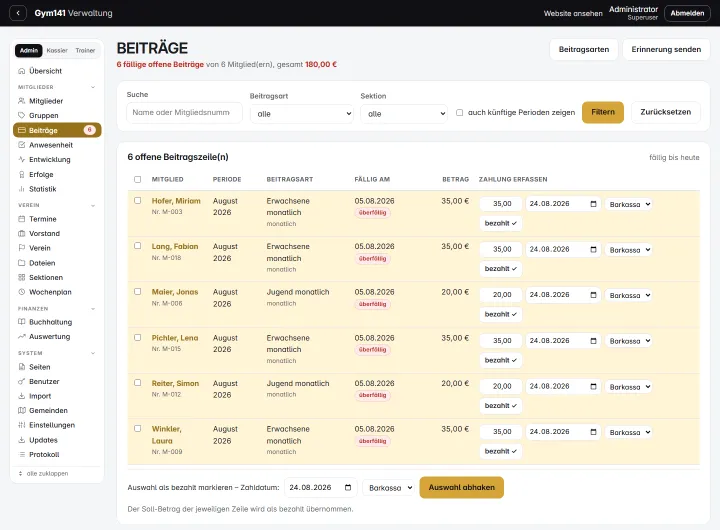The image size is (720, 530).
Task: Open the Pichler, Lena member link
Action: click(175, 338)
